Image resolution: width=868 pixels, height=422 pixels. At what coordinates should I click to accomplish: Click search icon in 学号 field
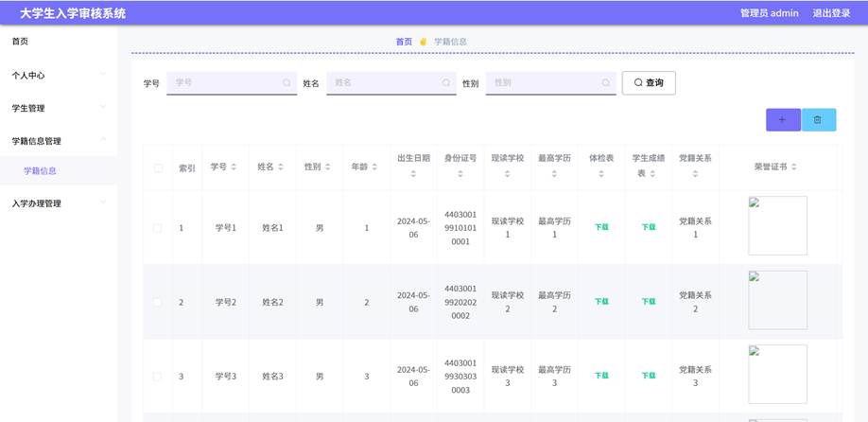[x=286, y=82]
